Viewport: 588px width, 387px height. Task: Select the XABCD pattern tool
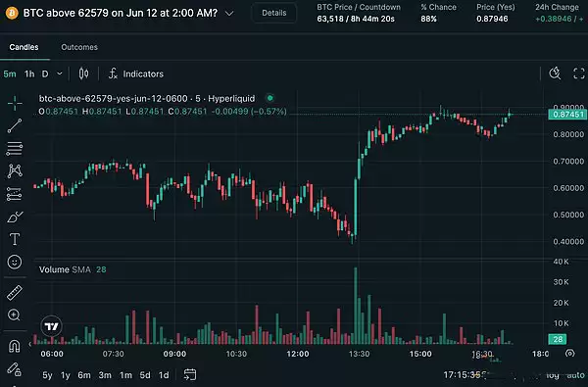tap(15, 171)
